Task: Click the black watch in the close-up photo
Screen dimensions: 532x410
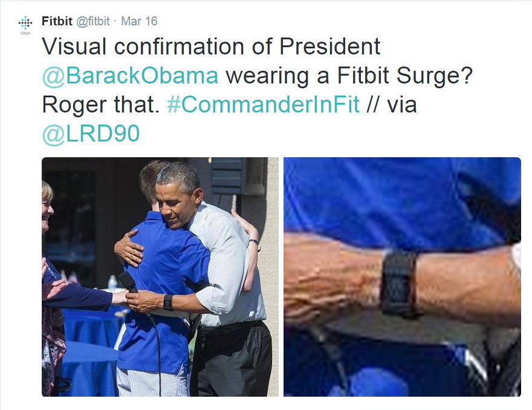Action: click(x=400, y=283)
